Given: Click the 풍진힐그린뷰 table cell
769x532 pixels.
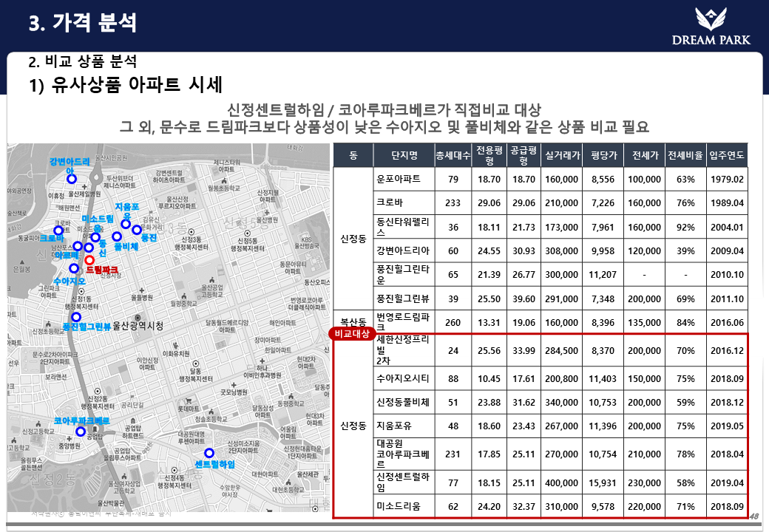Looking at the screenshot, I should [403, 299].
